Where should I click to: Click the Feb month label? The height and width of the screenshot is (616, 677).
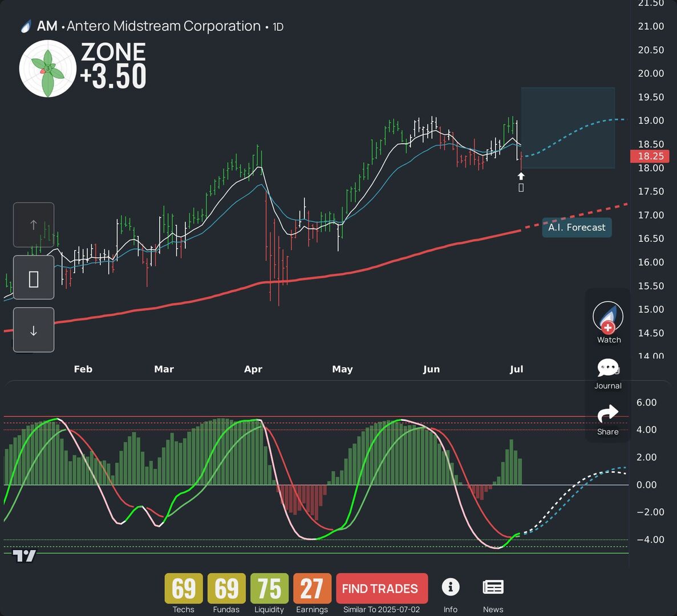pyautogui.click(x=83, y=369)
